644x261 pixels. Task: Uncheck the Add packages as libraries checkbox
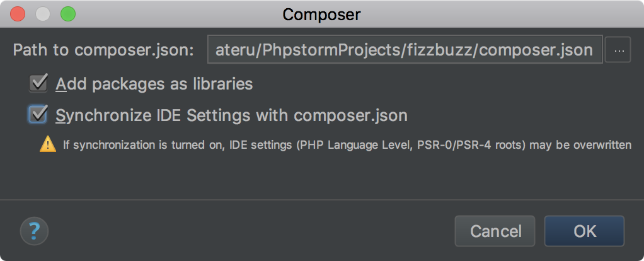point(39,83)
